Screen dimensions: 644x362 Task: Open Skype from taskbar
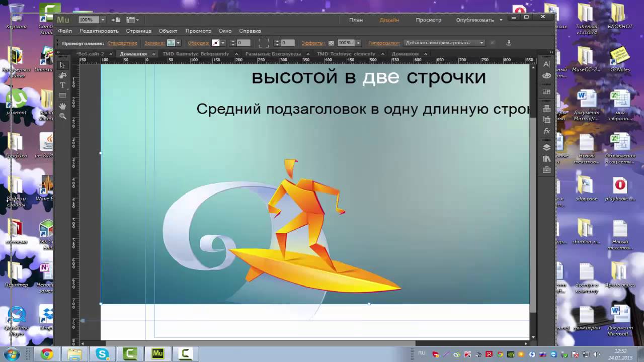click(x=103, y=354)
